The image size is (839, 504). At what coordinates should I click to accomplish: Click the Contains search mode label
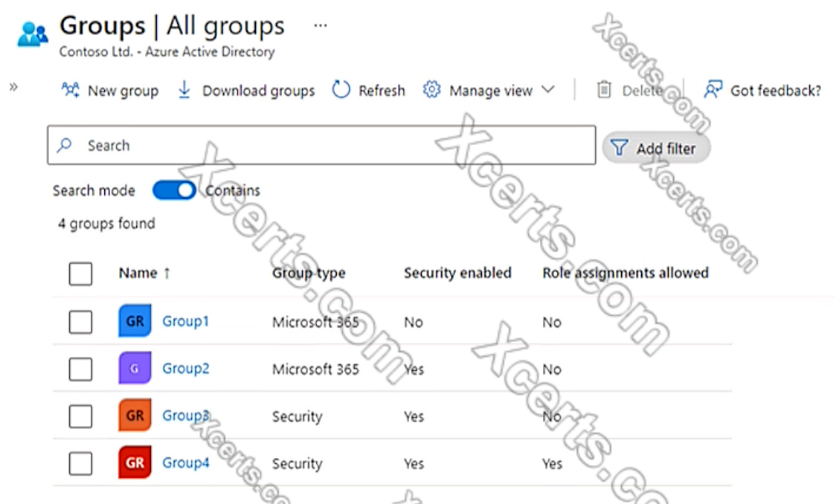tap(233, 190)
